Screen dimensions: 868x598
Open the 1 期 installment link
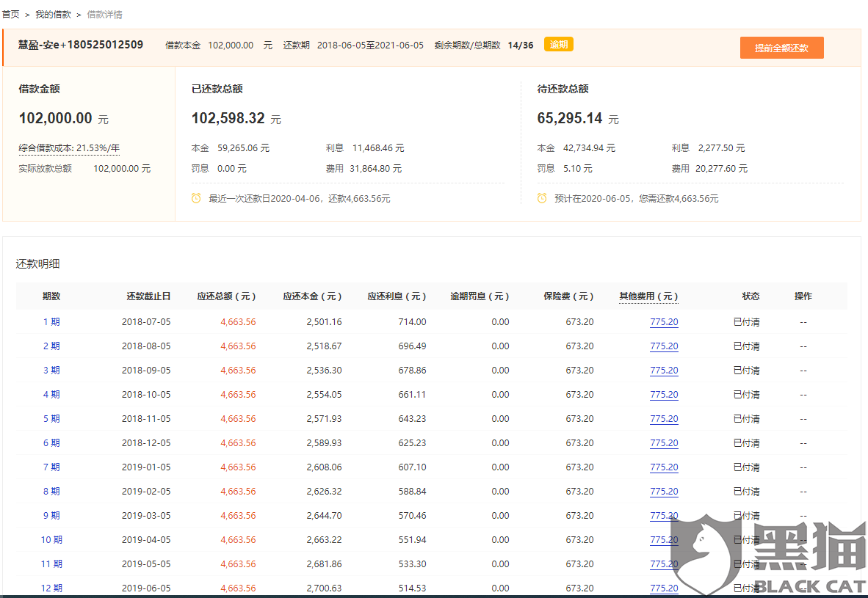[51, 322]
